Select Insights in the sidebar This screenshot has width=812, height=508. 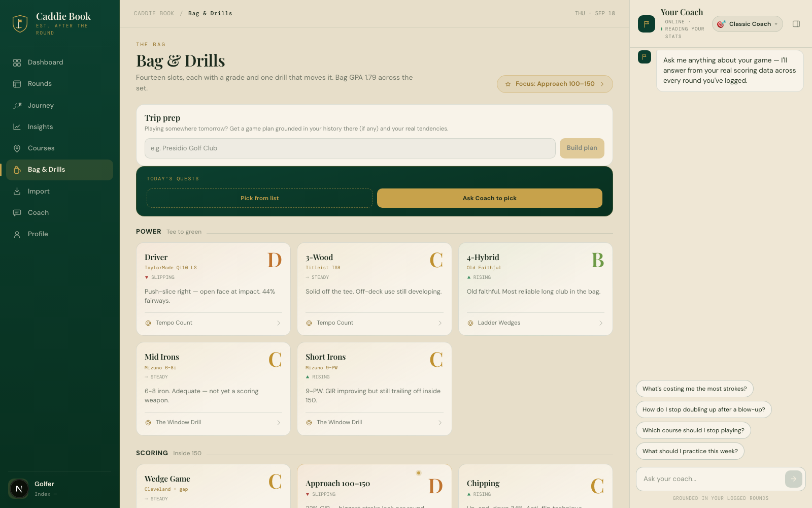[x=59, y=127]
